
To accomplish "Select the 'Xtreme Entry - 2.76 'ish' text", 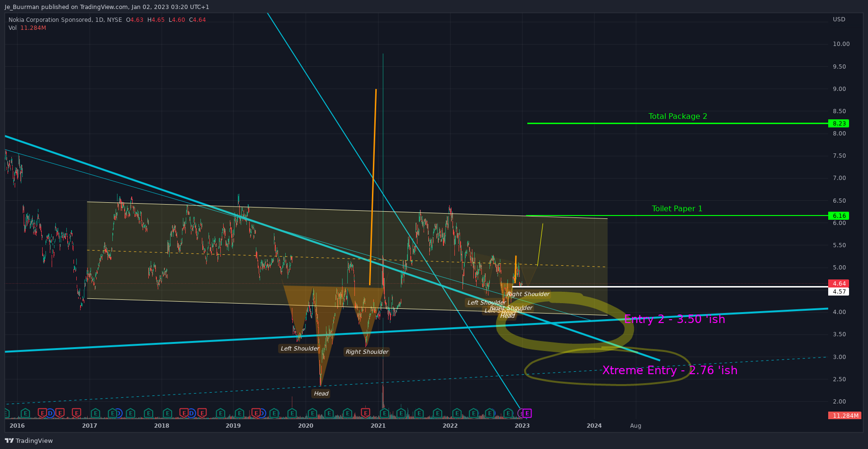I will (669, 370).
